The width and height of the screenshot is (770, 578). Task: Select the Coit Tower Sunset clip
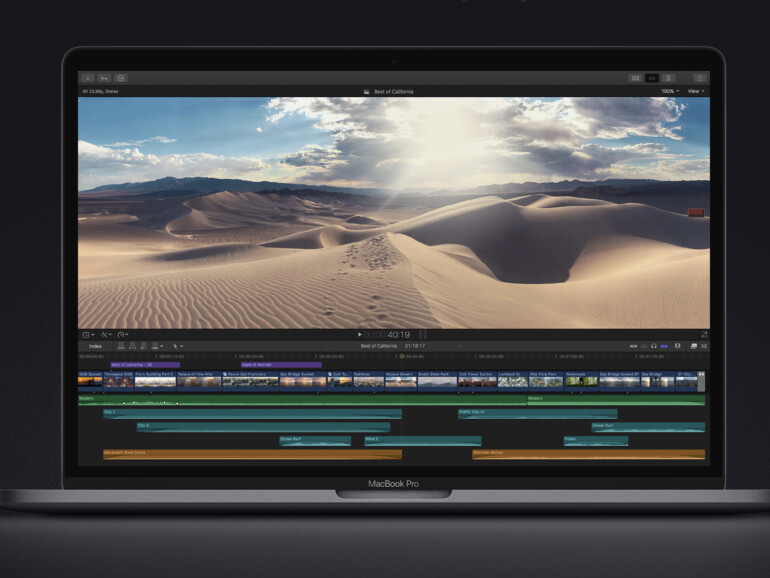tap(477, 381)
